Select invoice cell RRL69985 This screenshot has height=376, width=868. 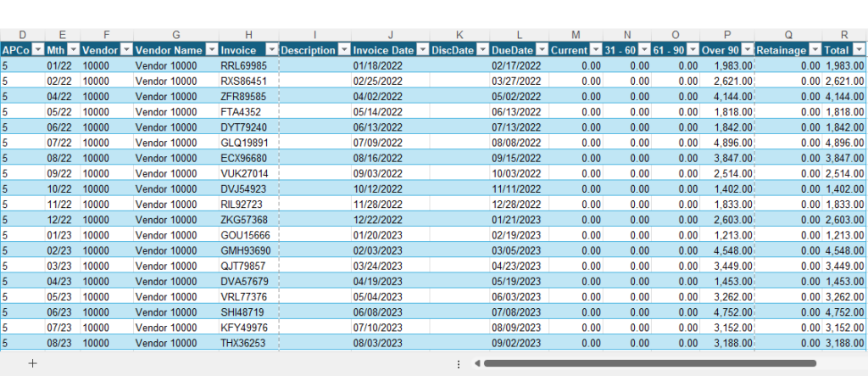[248, 65]
